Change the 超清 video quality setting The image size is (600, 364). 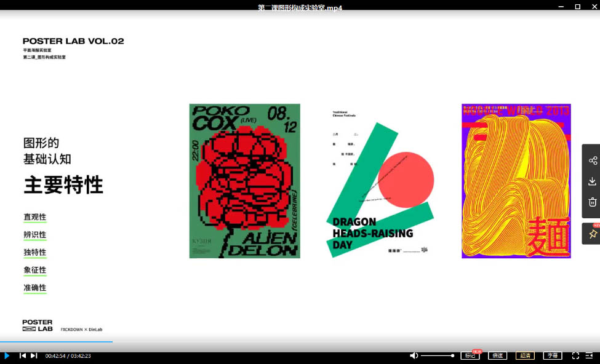(525, 355)
